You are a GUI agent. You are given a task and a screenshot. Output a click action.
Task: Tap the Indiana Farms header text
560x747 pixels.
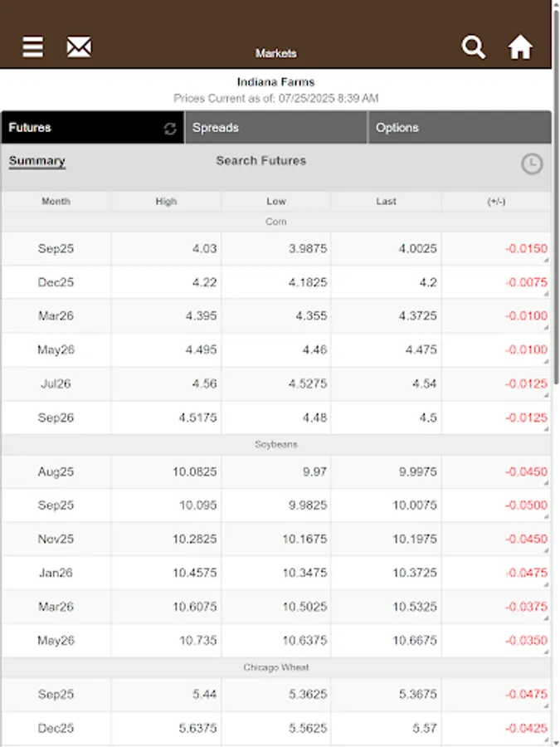[x=275, y=81]
